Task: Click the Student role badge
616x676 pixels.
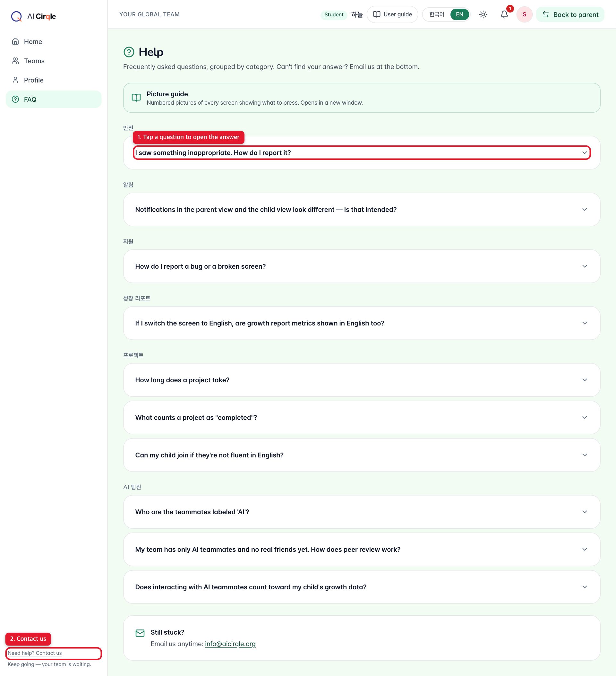Action: (x=333, y=14)
